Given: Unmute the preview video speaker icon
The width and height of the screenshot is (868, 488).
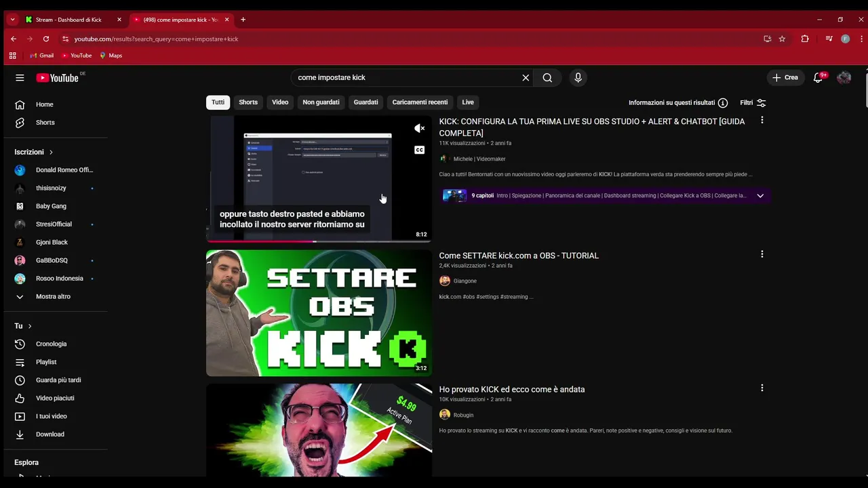Looking at the screenshot, I should coord(420,128).
